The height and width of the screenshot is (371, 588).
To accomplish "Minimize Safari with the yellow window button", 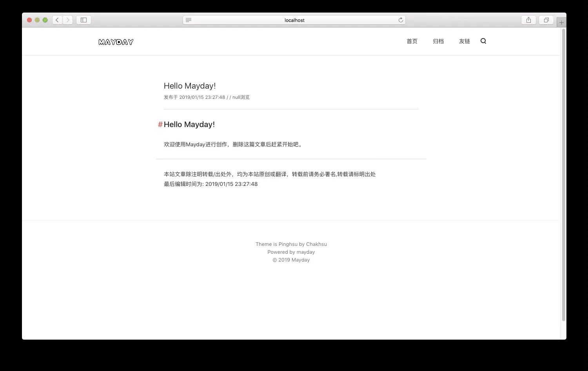I will pos(37,20).
